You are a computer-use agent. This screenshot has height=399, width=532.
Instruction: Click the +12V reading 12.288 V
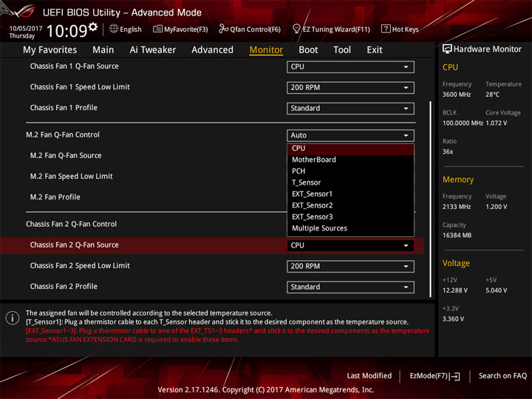point(454,291)
